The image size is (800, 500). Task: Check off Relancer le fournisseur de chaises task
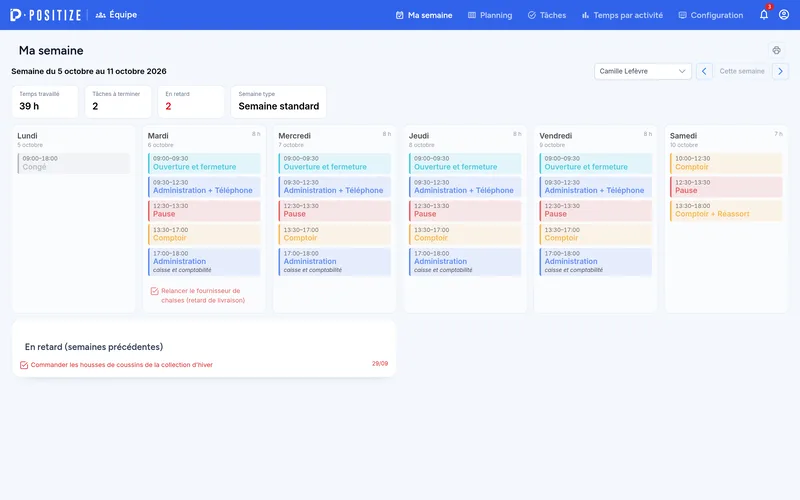tap(155, 291)
